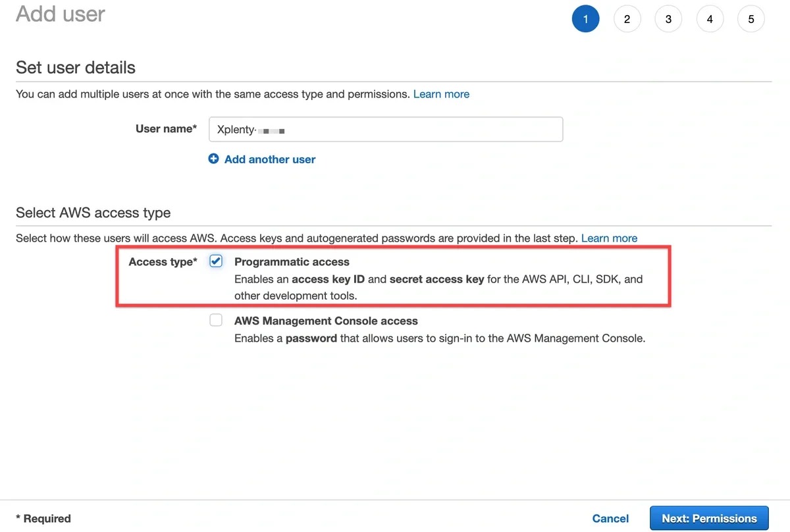This screenshot has width=790, height=532.
Task: Select step 1 circle in the progress indicator
Action: [x=585, y=19]
